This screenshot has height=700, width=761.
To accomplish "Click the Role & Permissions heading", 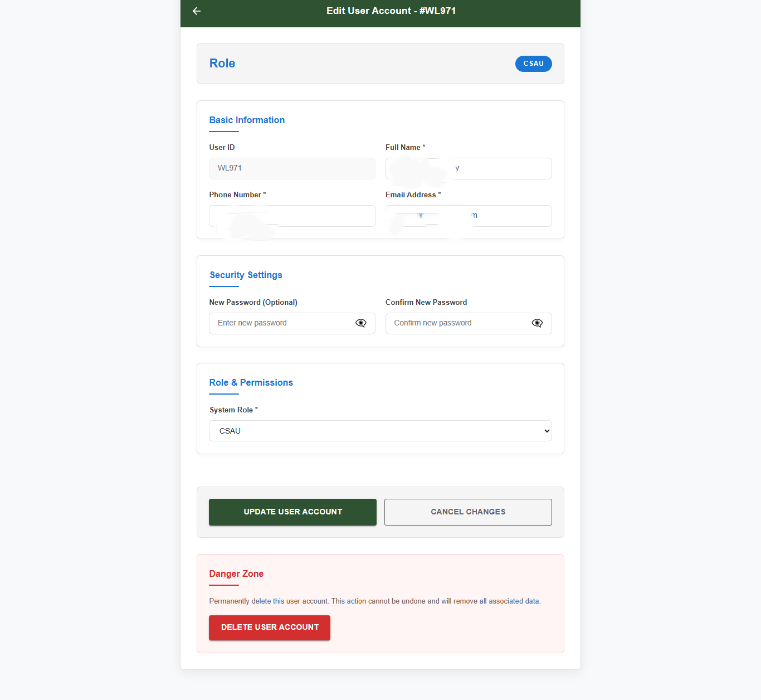I will (251, 383).
